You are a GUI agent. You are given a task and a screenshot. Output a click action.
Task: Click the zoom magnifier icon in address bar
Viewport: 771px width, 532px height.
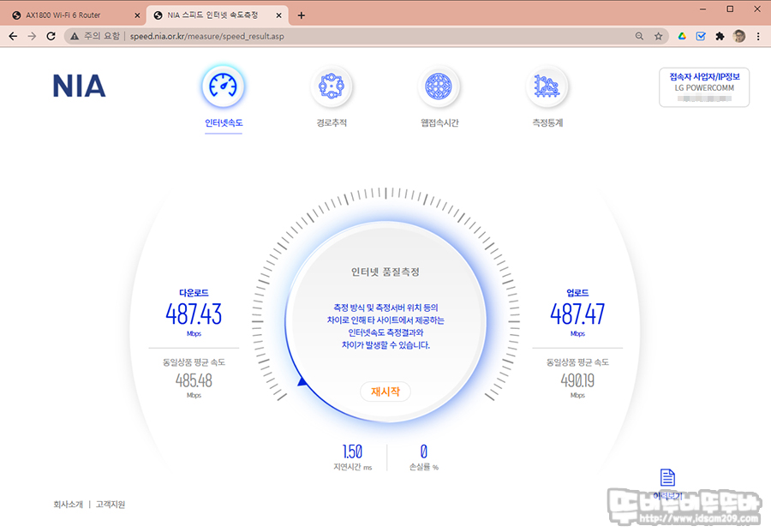(639, 36)
